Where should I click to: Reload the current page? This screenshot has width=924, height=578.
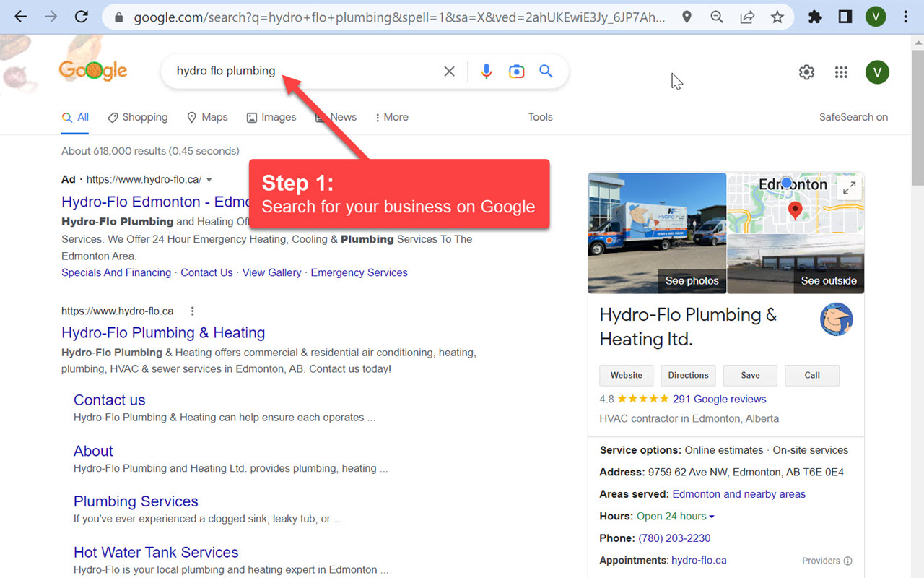click(x=81, y=17)
